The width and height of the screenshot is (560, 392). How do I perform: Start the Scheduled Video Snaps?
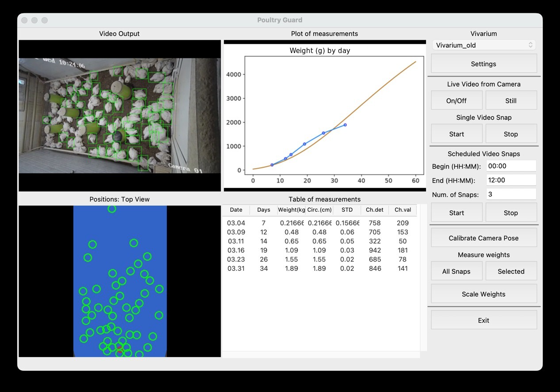(x=456, y=213)
